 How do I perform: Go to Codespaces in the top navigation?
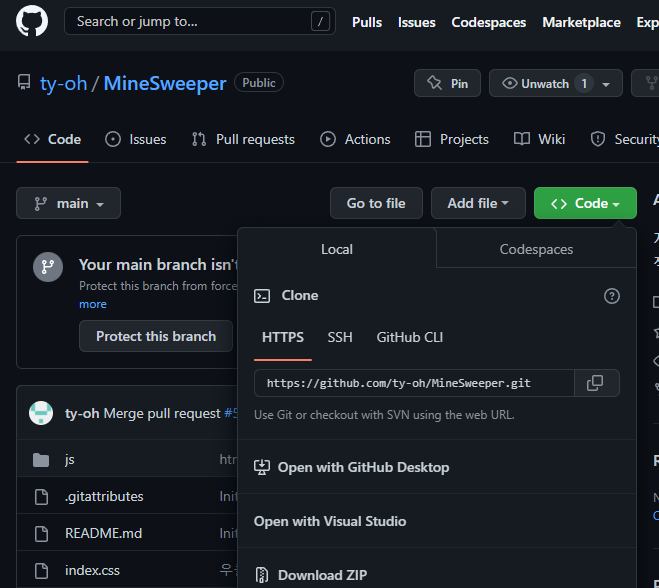pos(488,22)
